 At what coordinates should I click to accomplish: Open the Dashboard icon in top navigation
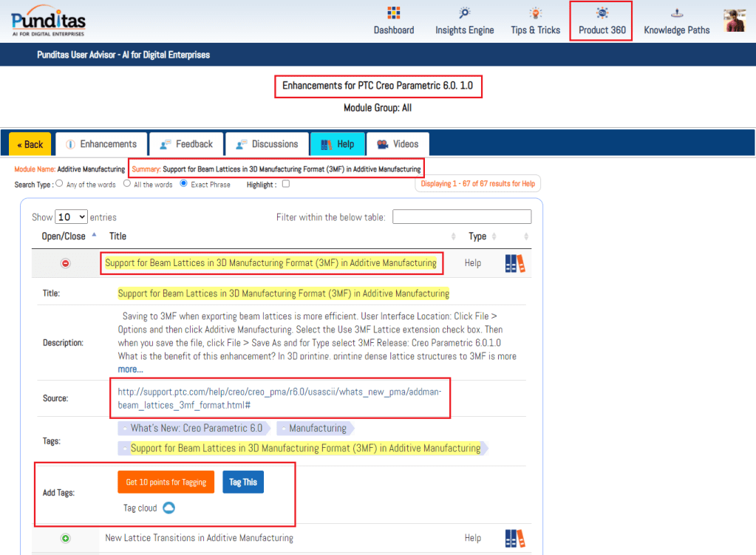click(x=393, y=13)
